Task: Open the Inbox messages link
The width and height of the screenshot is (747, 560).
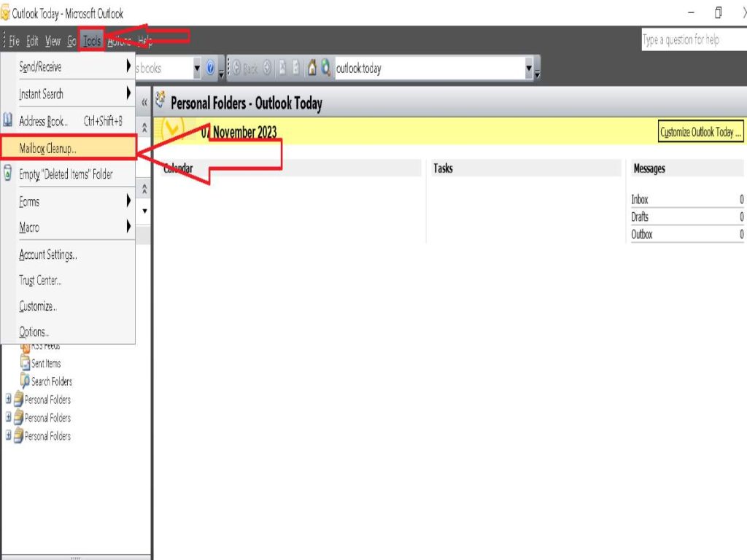Action: click(639, 200)
